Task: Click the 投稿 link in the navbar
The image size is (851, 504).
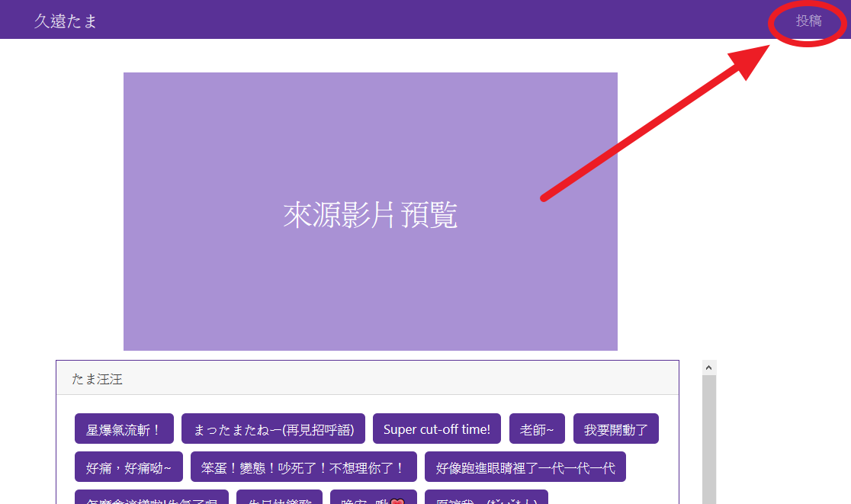Action: [808, 21]
